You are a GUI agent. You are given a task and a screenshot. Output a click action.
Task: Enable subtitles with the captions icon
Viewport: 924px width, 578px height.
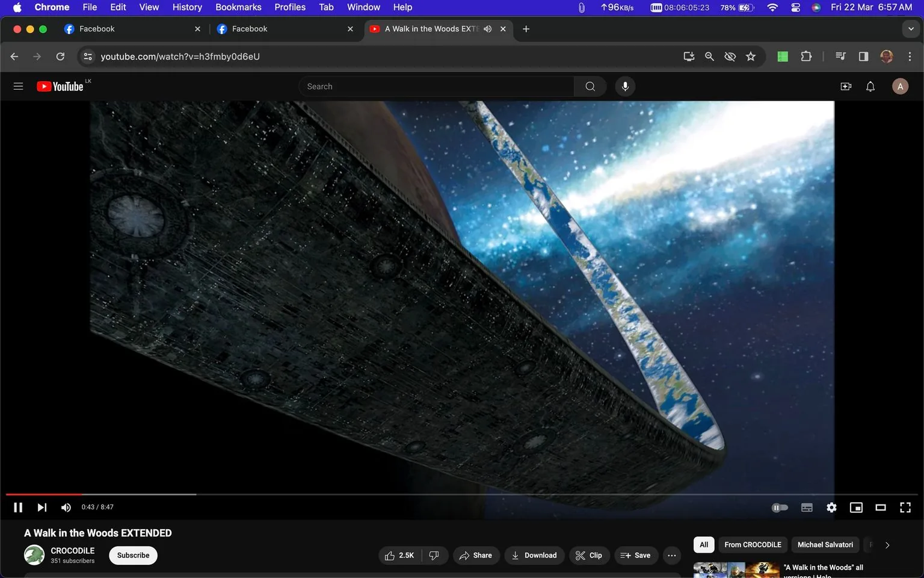pos(806,507)
